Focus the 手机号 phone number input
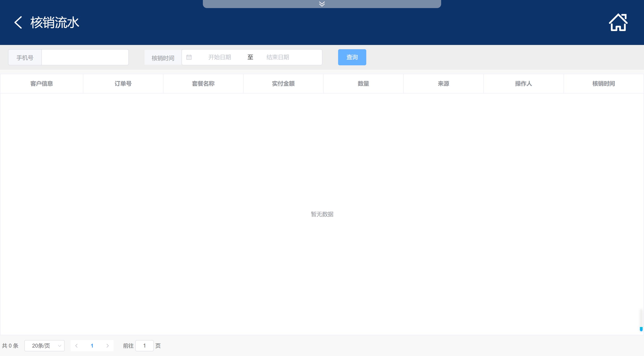 point(85,57)
